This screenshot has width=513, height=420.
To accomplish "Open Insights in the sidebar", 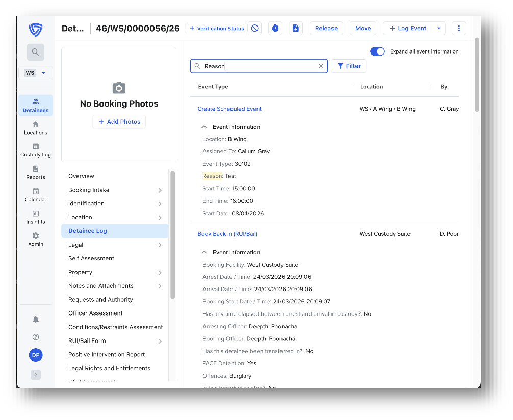I will tap(35, 217).
